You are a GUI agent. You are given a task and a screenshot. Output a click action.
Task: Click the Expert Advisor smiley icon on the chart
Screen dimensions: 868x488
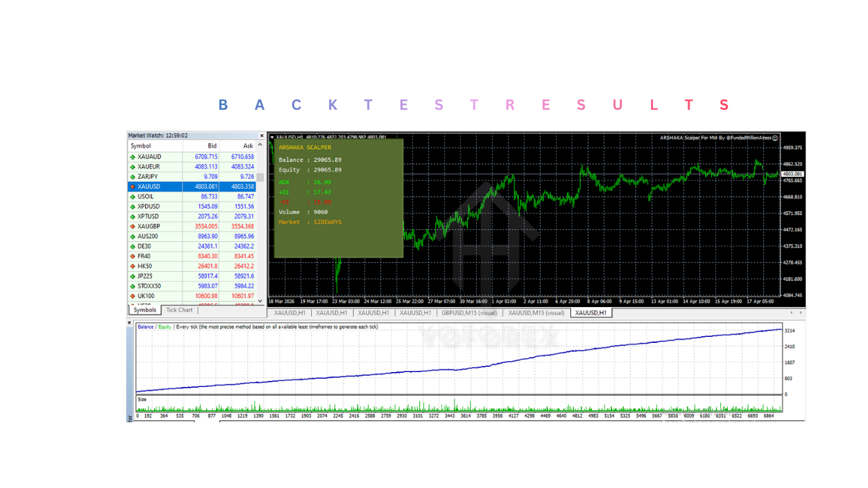774,137
